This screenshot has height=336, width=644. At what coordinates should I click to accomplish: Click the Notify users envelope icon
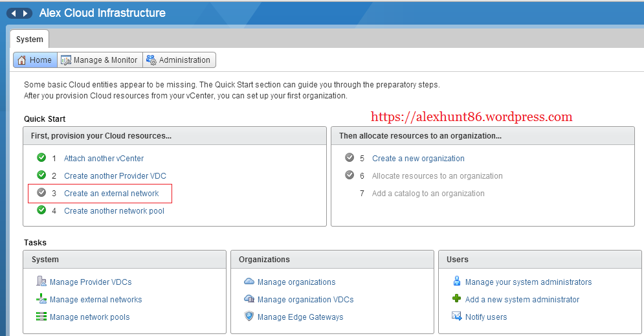click(457, 317)
